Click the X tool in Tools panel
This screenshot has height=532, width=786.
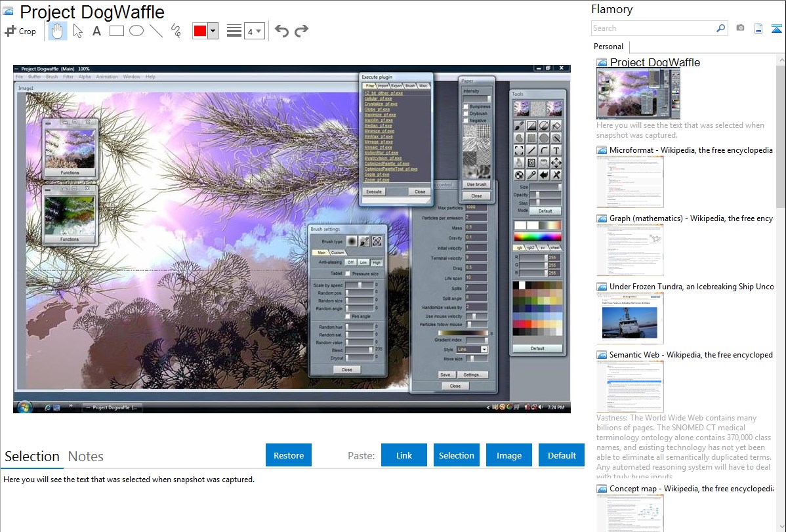point(556,174)
